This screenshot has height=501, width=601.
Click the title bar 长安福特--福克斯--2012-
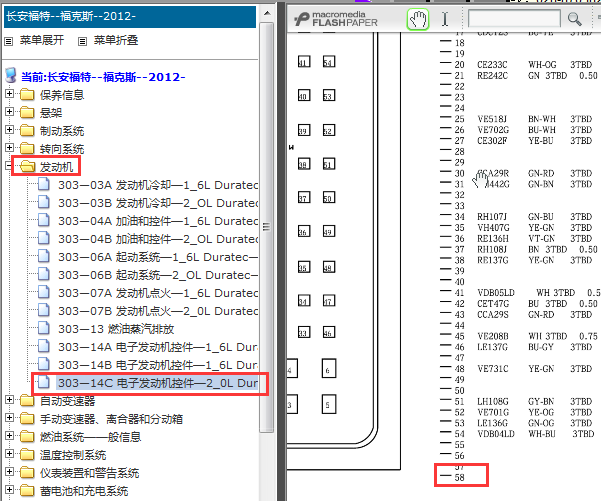tap(130, 16)
